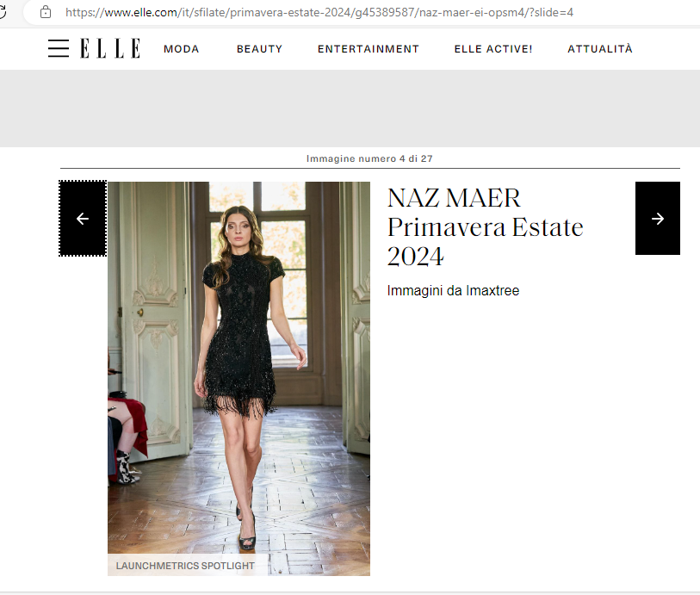The height and width of the screenshot is (595, 700).
Task: Click the empty gray ad banner area
Action: click(350, 108)
